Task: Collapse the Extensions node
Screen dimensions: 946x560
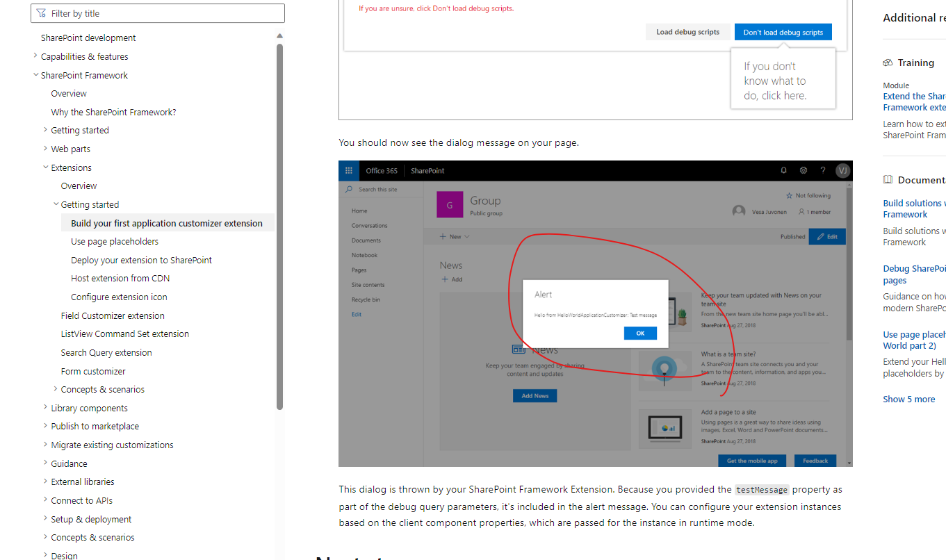Action: 46,167
